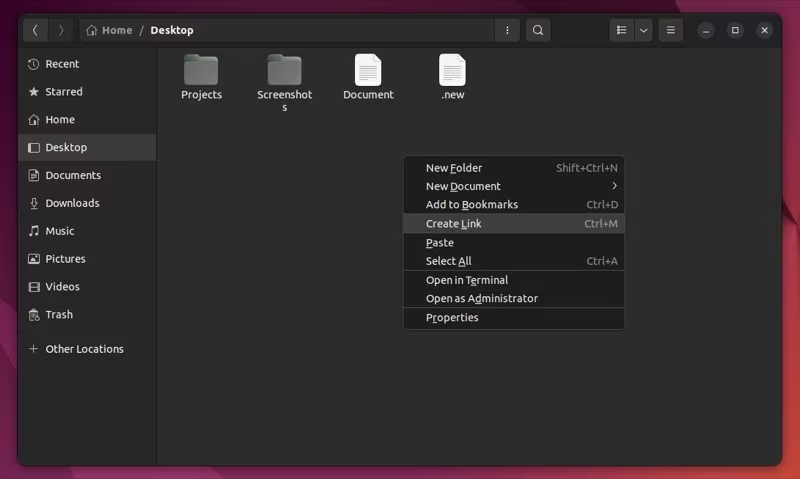
Task: Choose Paste in context menu
Action: click(513, 243)
